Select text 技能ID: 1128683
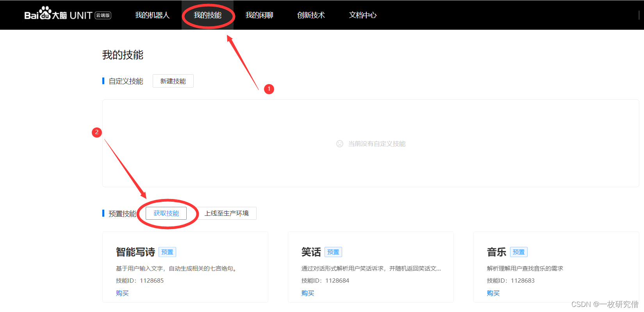This screenshot has width=644, height=312. pyautogui.click(x=511, y=280)
